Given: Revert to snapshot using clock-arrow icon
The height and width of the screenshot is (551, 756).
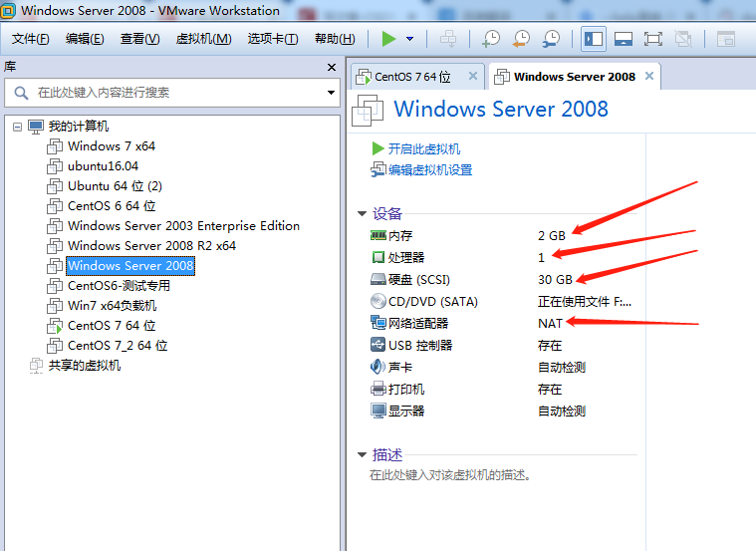Looking at the screenshot, I should point(521,39).
